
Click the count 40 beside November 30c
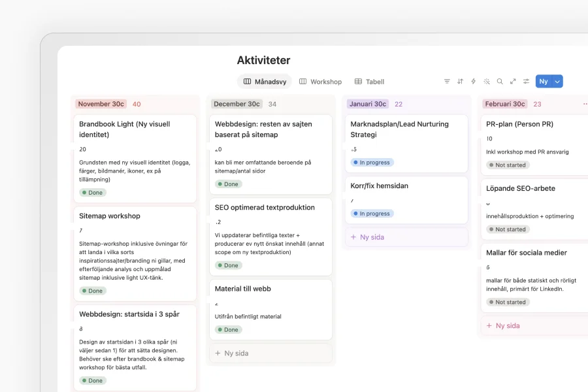(137, 104)
